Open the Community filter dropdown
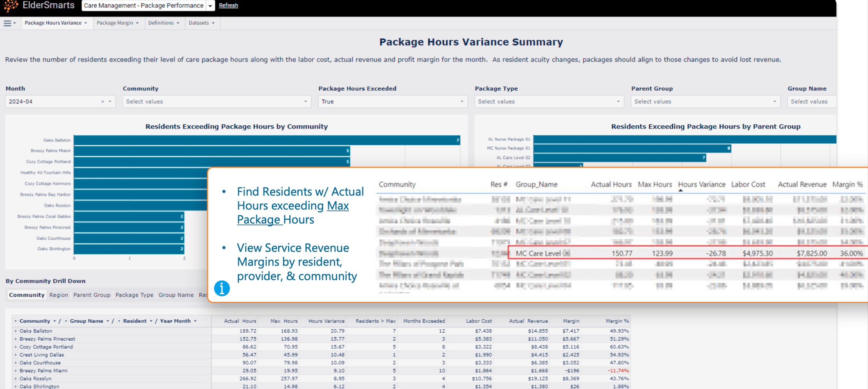 point(217,102)
